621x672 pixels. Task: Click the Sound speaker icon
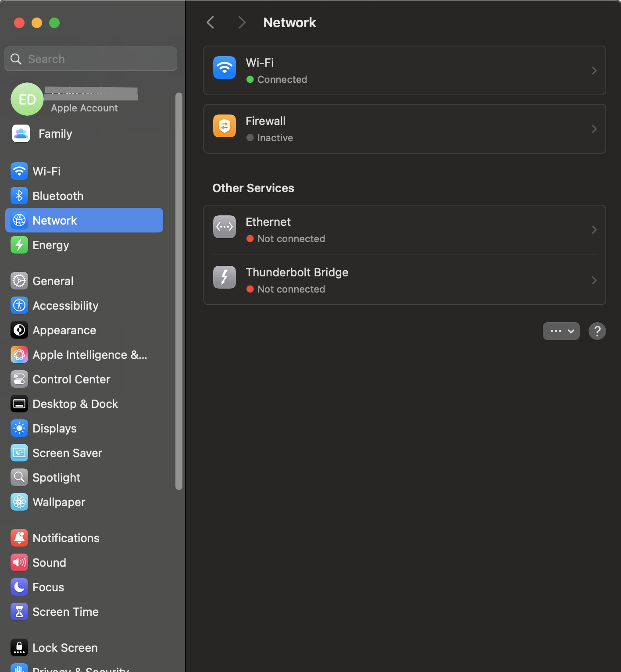tap(19, 562)
